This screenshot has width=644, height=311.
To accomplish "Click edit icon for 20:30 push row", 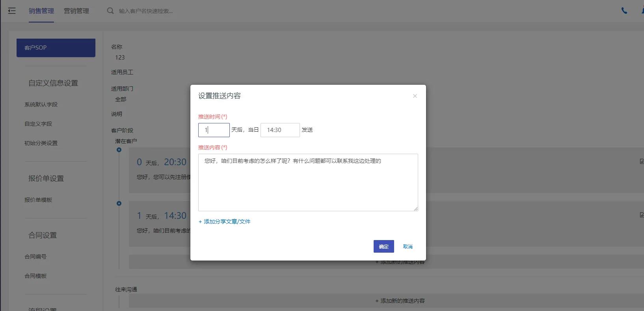I will click(642, 161).
